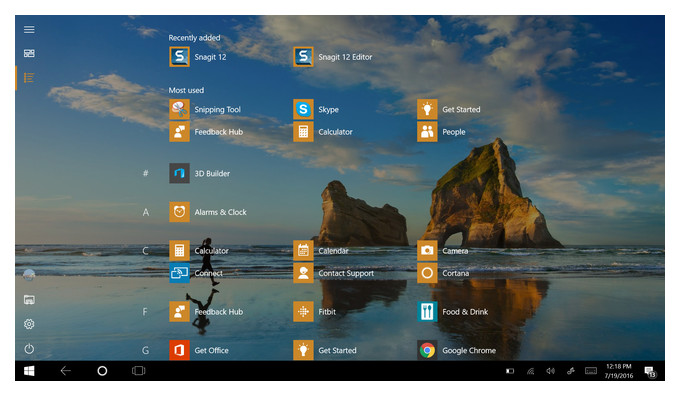Check battery status in system tray
The image size is (680, 396).
pos(510,371)
